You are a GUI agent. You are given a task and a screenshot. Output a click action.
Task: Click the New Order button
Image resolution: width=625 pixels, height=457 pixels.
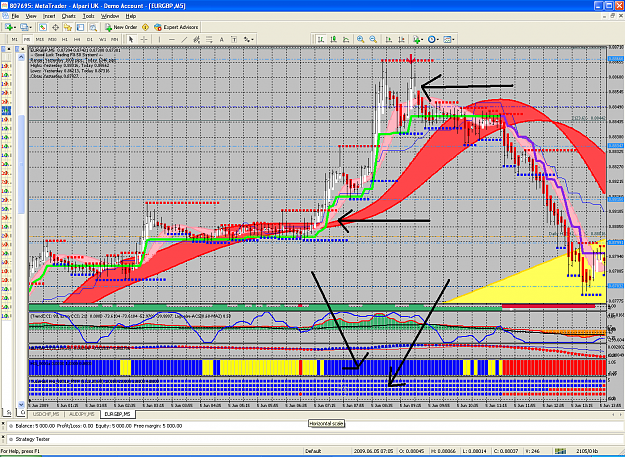coord(121,27)
